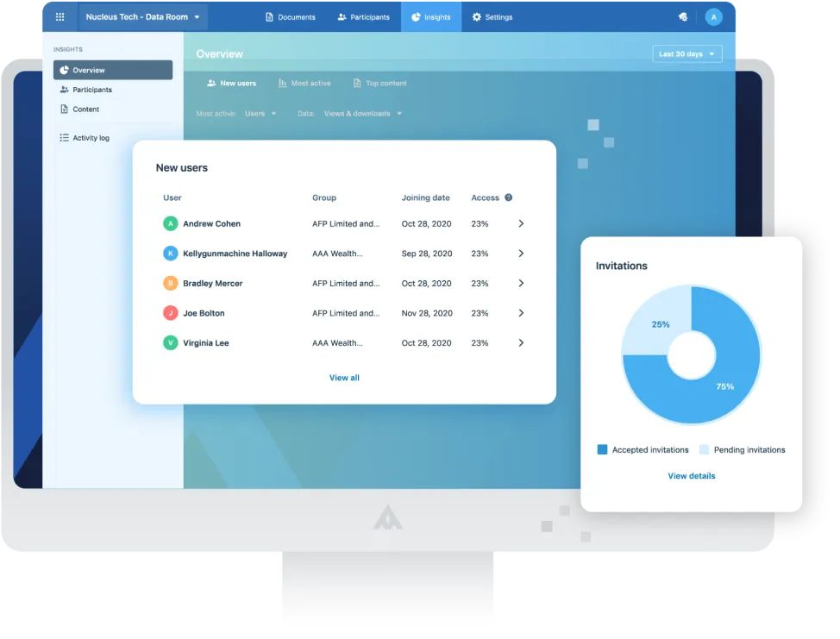Switch to the New users sub-tab

pyautogui.click(x=231, y=83)
